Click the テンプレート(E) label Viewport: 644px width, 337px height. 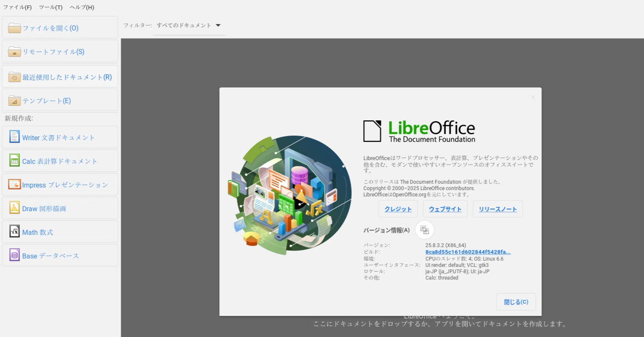pos(46,101)
